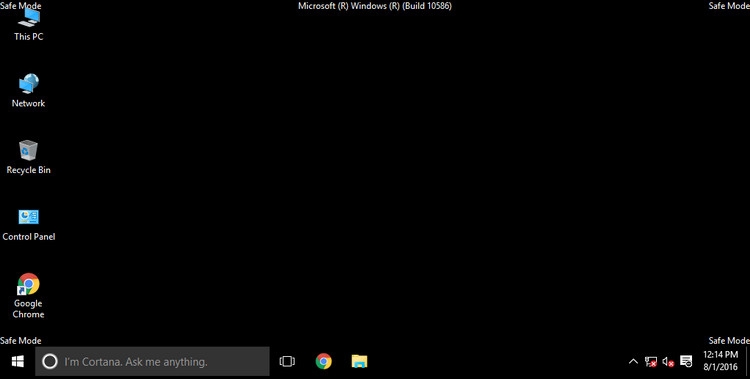Open the Windows Start menu
This screenshot has width=750, height=379.
[18, 361]
